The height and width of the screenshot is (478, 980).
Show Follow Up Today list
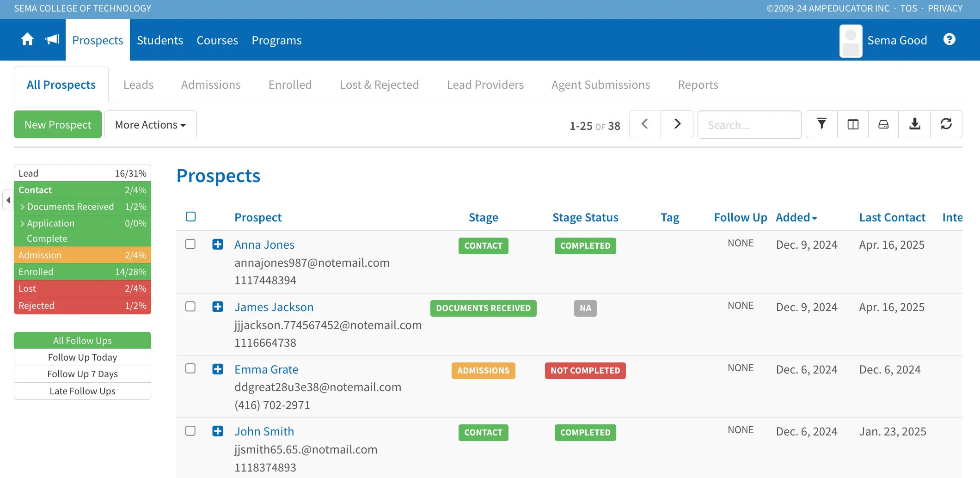82,357
